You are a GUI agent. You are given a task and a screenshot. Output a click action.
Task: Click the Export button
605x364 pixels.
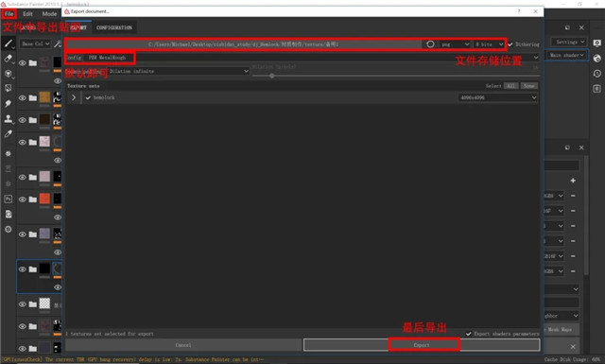pos(422,345)
